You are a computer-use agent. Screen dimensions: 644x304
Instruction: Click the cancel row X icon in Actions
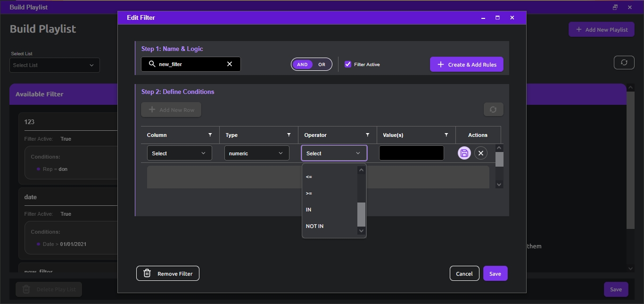pyautogui.click(x=481, y=153)
